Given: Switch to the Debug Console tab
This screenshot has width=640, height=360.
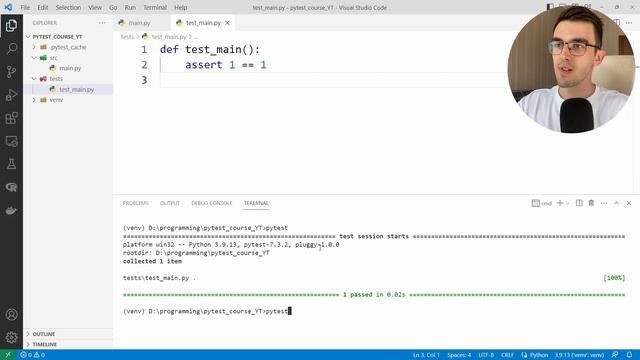Looking at the screenshot, I should tap(211, 203).
